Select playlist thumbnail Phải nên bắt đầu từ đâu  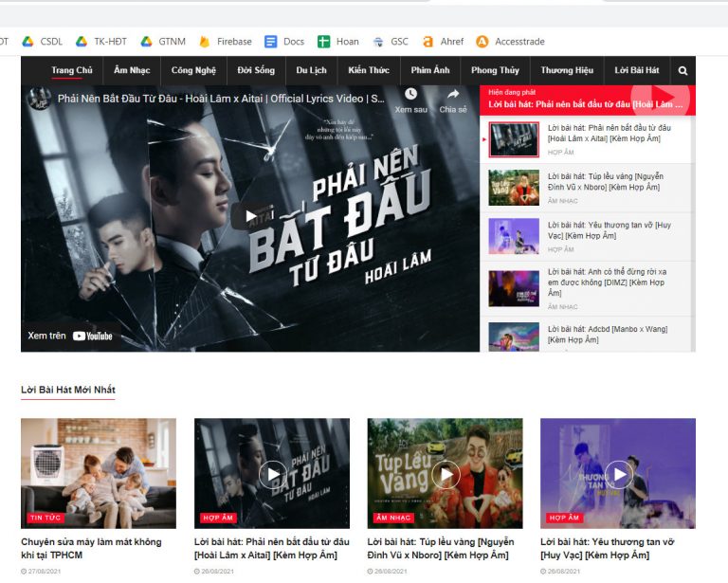coord(514,139)
